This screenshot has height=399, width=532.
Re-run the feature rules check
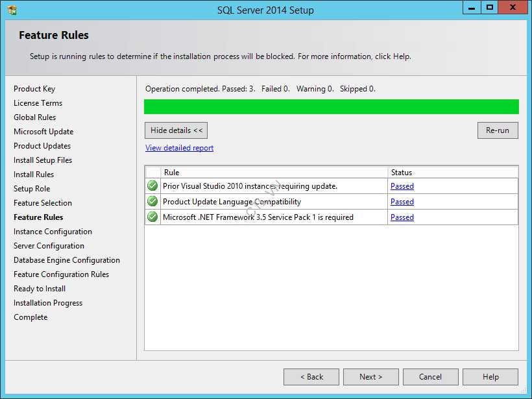pyautogui.click(x=497, y=130)
